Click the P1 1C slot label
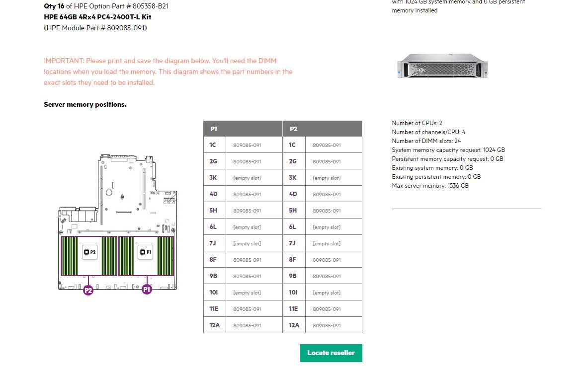588x367 pixels. pyautogui.click(x=213, y=145)
